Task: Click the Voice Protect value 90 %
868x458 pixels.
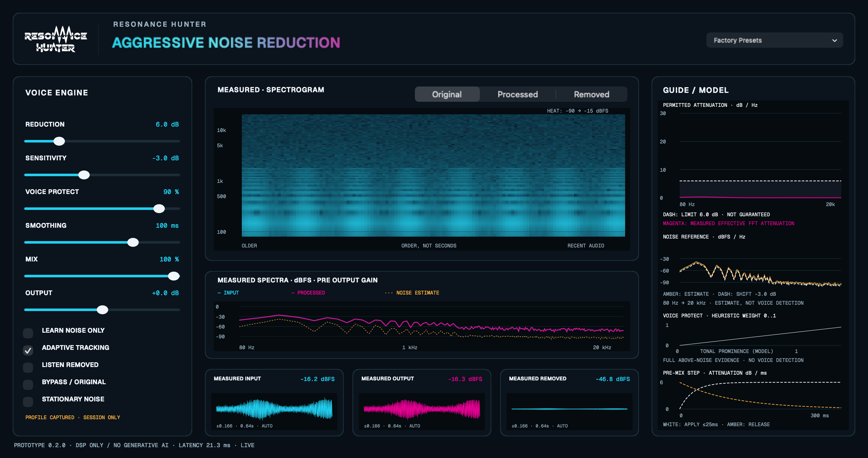Action: coord(171,191)
